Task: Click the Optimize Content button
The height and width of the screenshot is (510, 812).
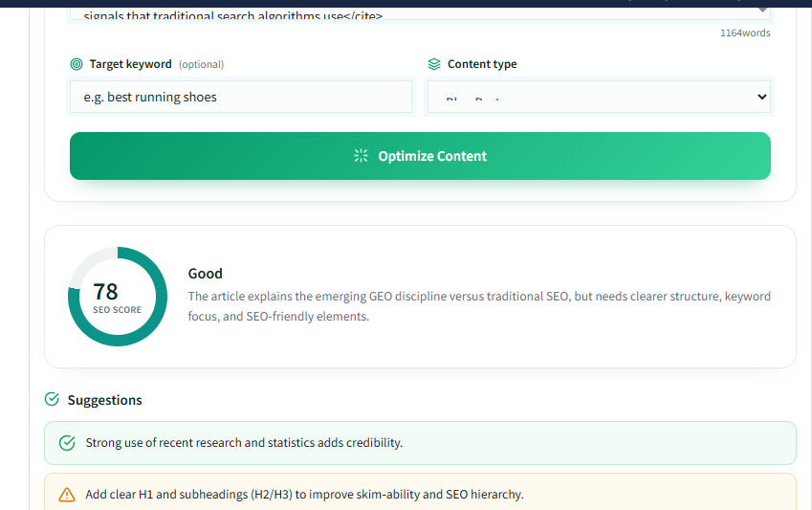Action: (x=420, y=156)
